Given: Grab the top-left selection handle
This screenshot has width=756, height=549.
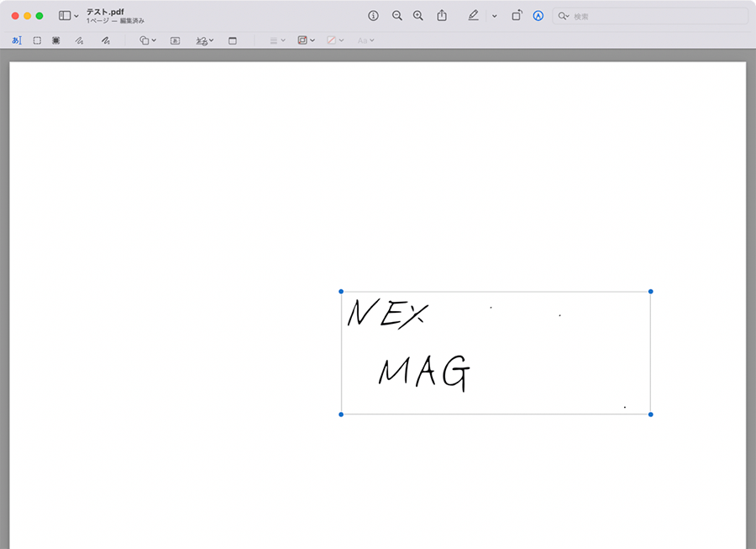Looking at the screenshot, I should tap(341, 292).
